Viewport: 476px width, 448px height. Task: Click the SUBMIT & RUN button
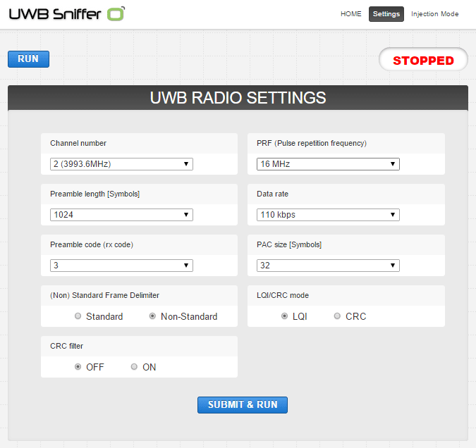pyautogui.click(x=243, y=404)
